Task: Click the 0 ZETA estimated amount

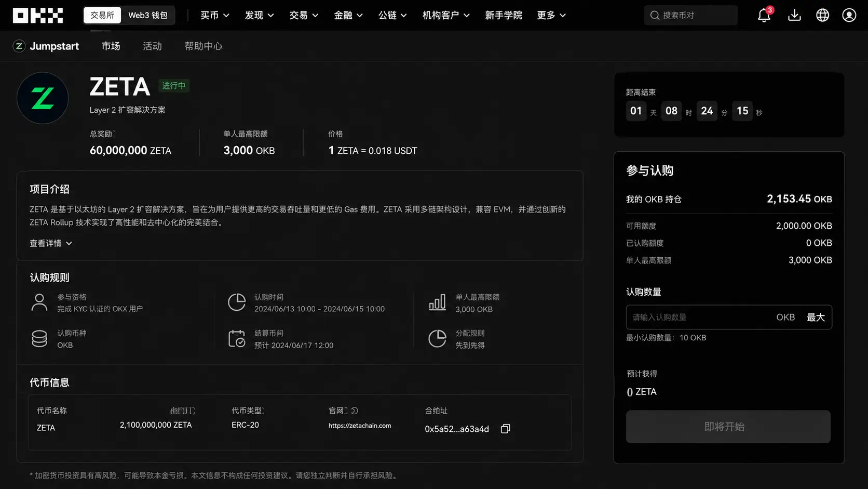Action: pos(642,392)
